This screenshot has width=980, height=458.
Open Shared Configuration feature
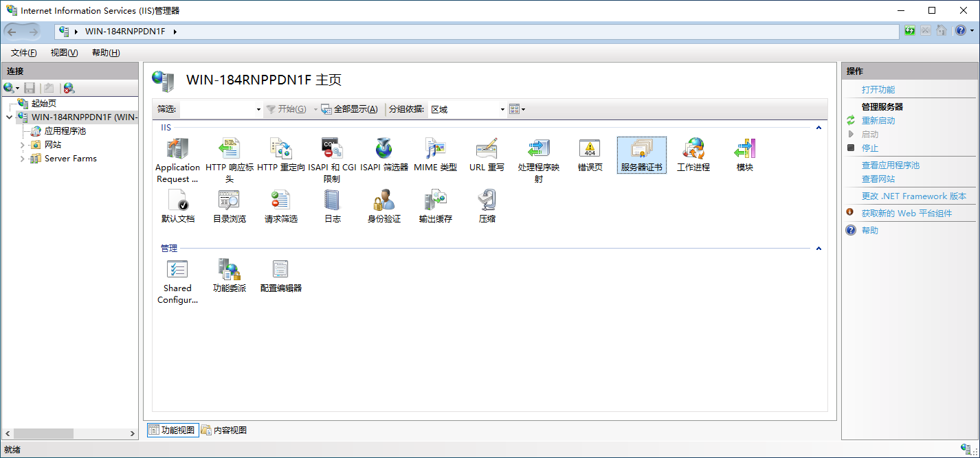click(x=177, y=282)
